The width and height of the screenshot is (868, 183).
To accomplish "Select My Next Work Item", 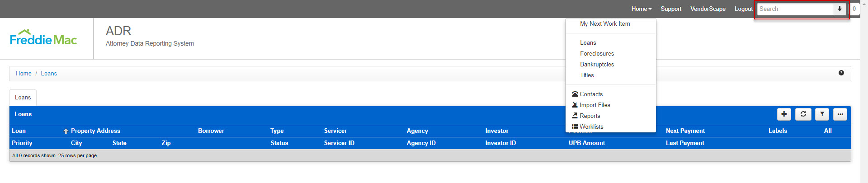I will coord(605,23).
